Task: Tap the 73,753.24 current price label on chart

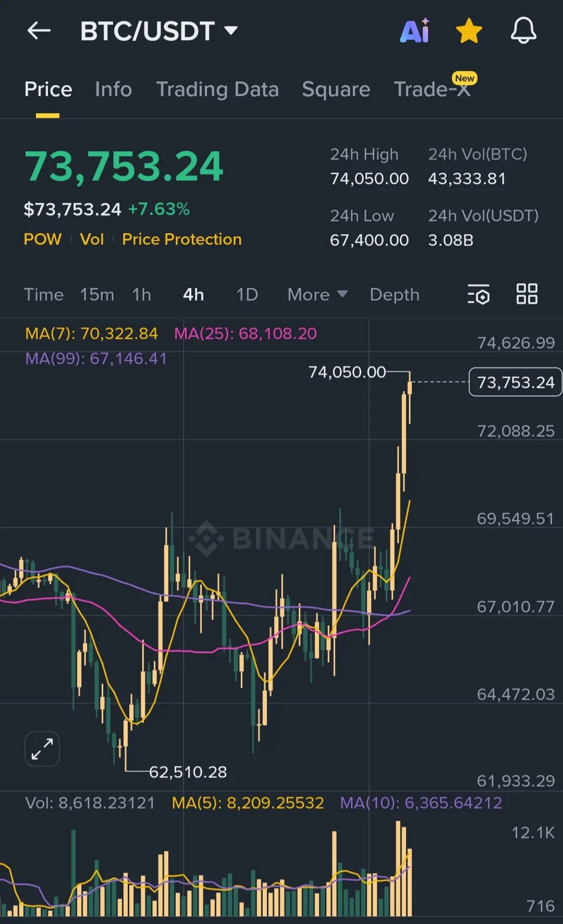Action: point(516,382)
